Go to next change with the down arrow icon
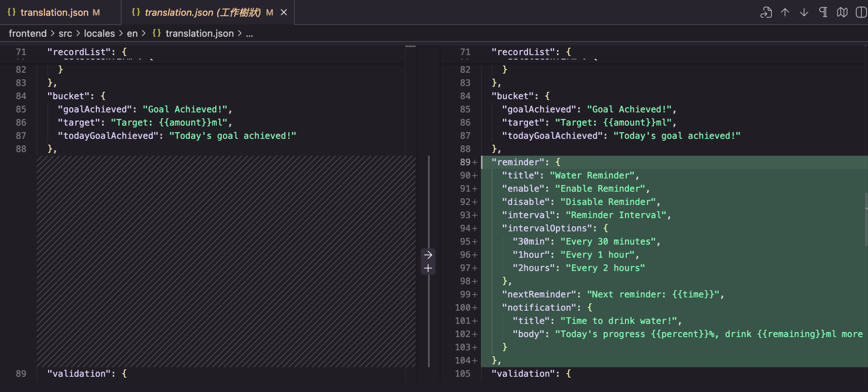This screenshot has width=868, height=392. coord(804,12)
